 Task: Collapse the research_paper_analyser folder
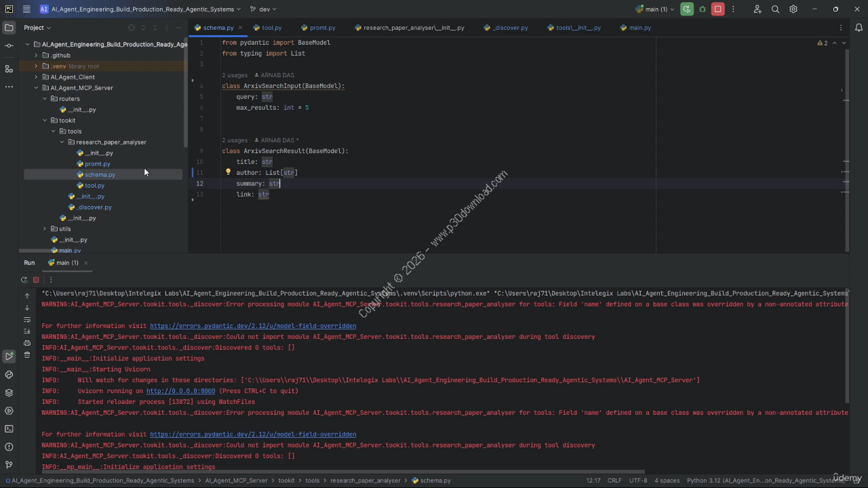[x=62, y=142]
